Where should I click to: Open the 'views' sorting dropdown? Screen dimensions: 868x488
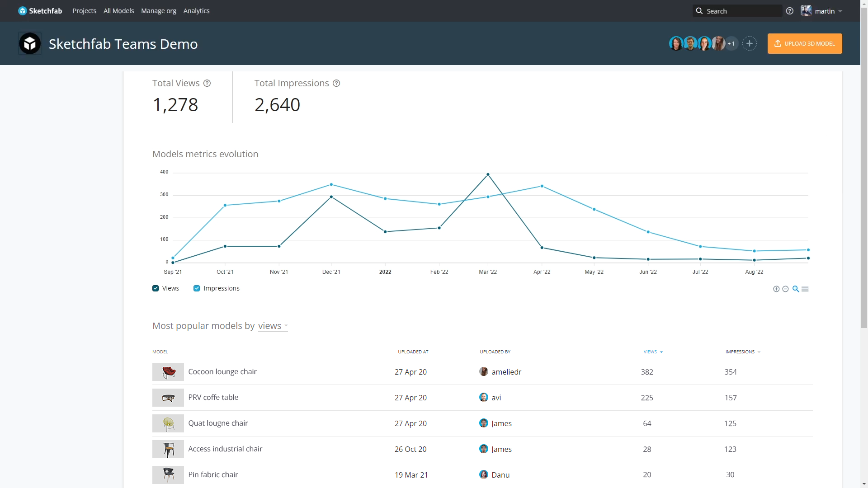pos(273,326)
